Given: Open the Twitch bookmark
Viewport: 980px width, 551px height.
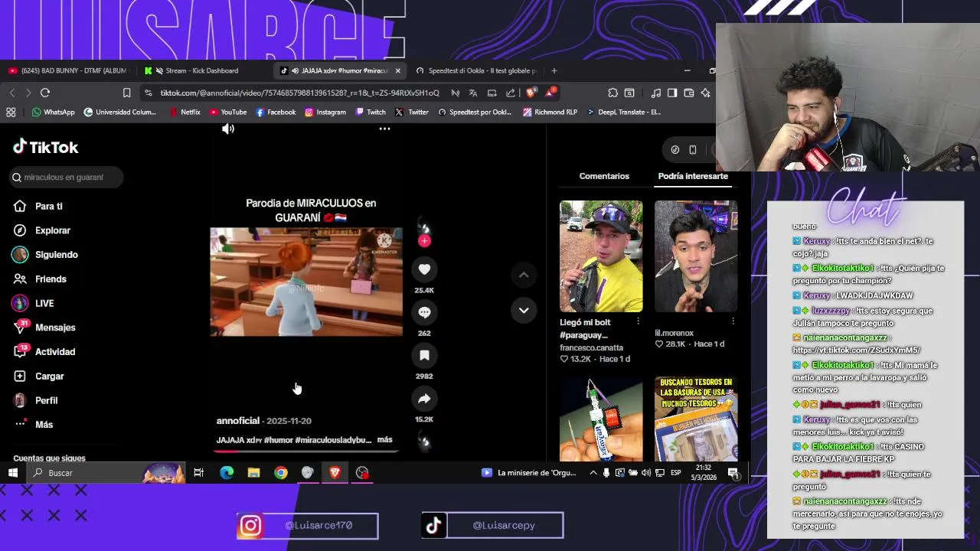Looking at the screenshot, I should 370,112.
